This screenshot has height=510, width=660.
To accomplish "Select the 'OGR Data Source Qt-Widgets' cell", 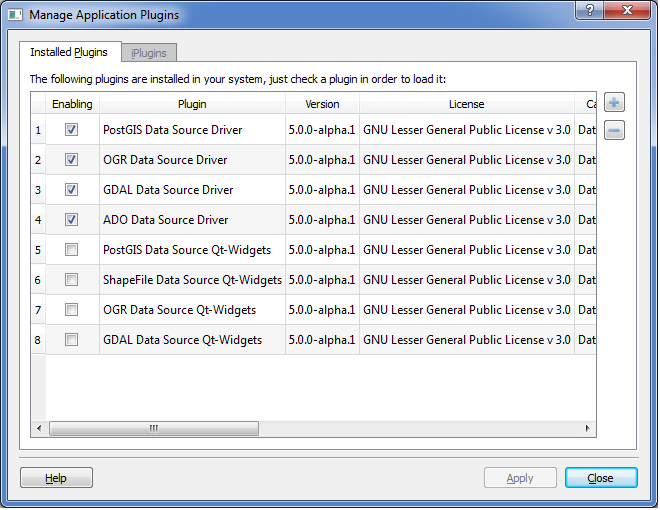I will (x=193, y=310).
